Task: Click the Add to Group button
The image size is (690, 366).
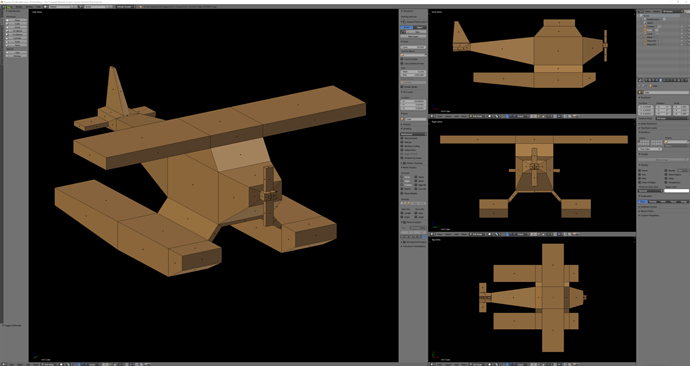Action: (661, 160)
